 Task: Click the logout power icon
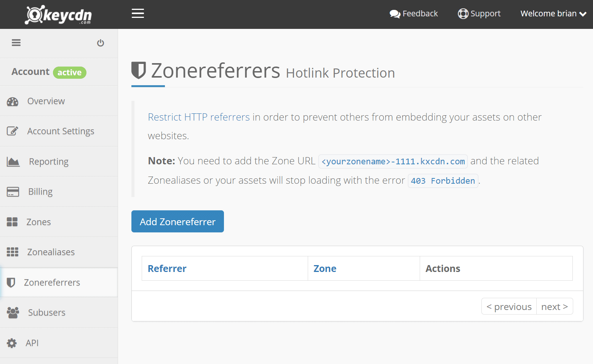[x=100, y=43]
